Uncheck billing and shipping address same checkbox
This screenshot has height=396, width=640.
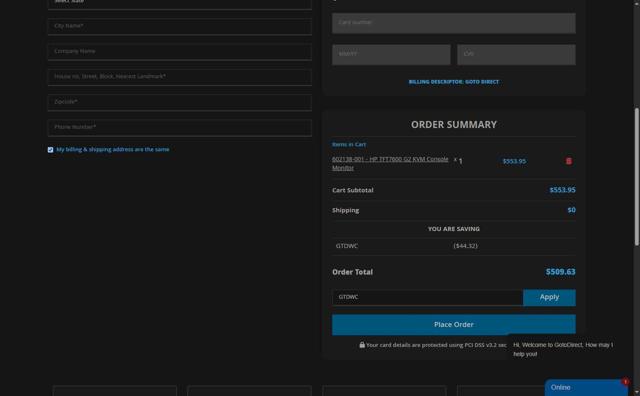coord(50,150)
